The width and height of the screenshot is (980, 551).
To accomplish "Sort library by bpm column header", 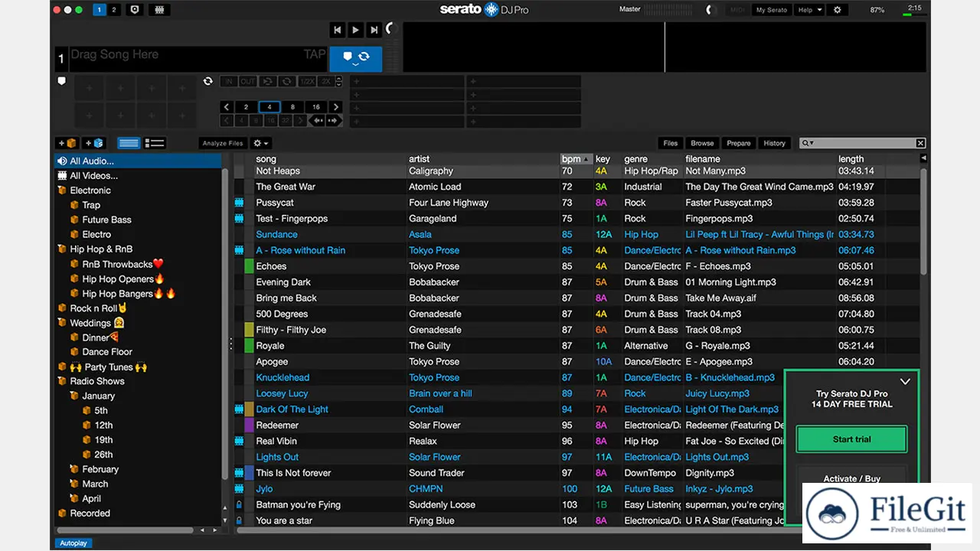I will coord(576,159).
